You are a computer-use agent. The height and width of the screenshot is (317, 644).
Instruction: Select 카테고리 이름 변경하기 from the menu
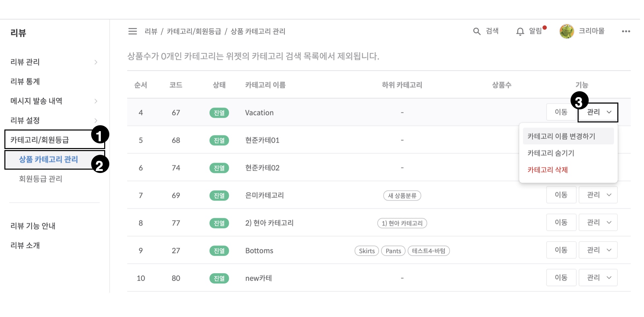pos(561,136)
